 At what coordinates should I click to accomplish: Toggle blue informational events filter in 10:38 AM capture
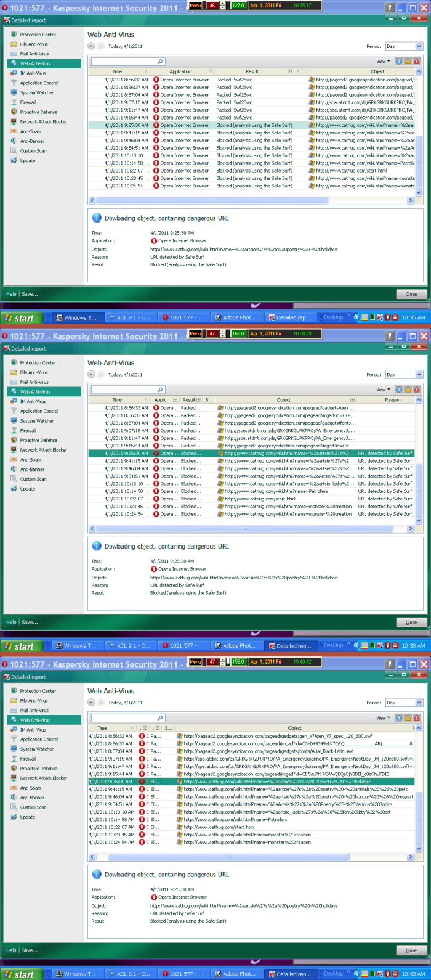(399, 390)
